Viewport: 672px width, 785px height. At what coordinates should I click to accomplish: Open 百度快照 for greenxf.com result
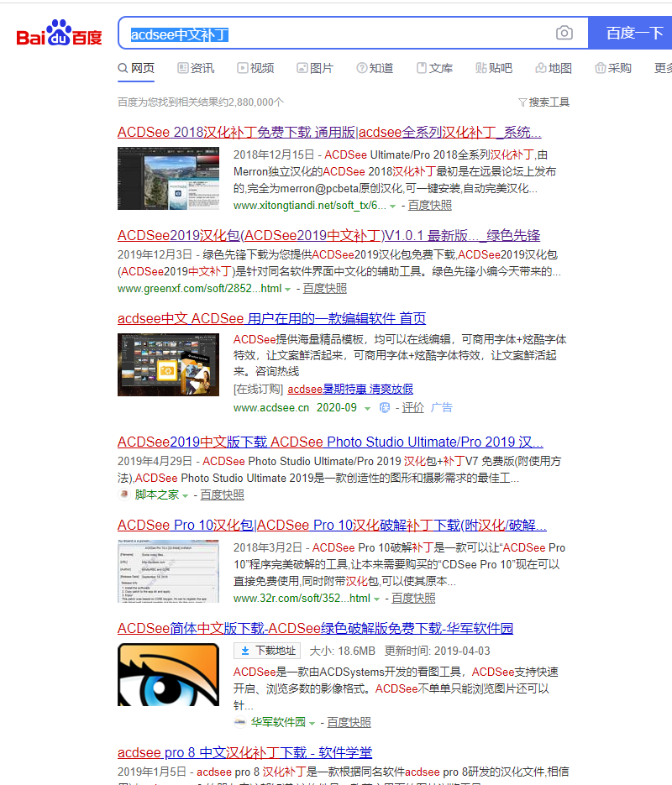324,288
